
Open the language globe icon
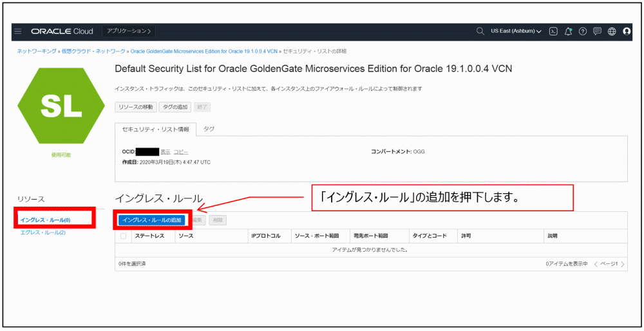612,31
